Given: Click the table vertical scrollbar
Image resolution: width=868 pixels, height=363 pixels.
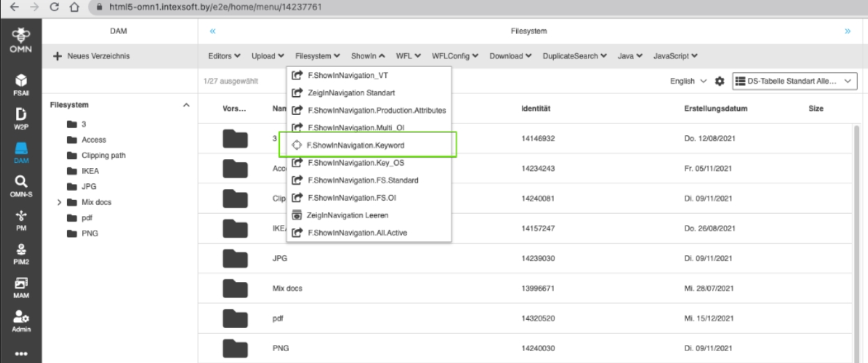Looking at the screenshot, I should point(856,244).
